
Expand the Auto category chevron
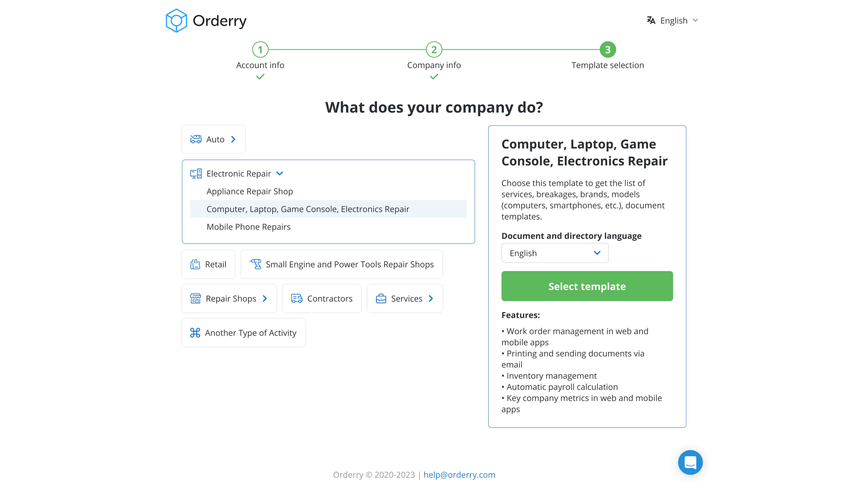(x=234, y=139)
